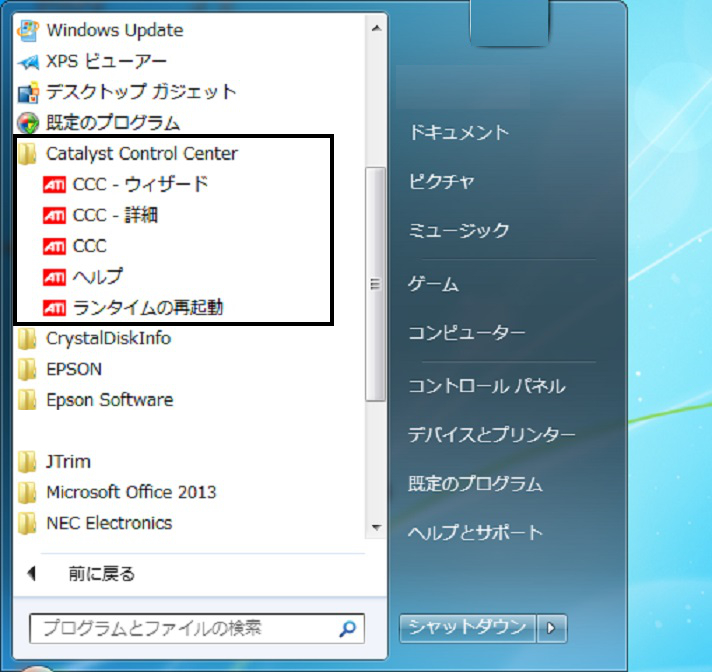Open Windows Update
712x672 pixels.
pyautogui.click(x=115, y=30)
